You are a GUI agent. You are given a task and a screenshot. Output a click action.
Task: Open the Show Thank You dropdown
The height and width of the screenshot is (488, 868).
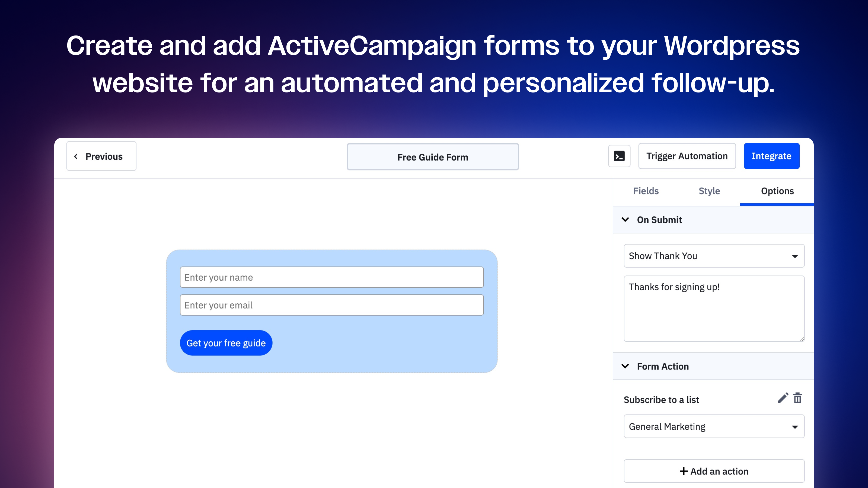pos(714,256)
